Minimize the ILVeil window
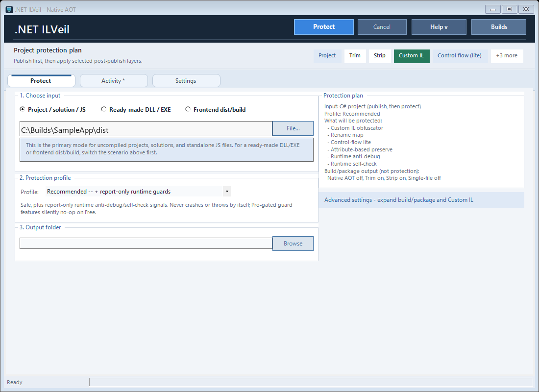 [x=492, y=9]
